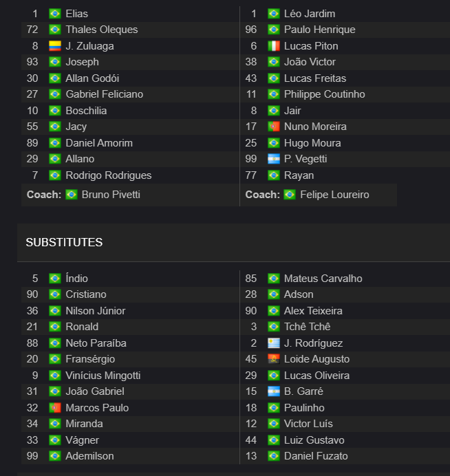Viewport: 450px width, 476px height.
Task: Open substitute Tchê Tchê's profile
Action: click(x=307, y=327)
